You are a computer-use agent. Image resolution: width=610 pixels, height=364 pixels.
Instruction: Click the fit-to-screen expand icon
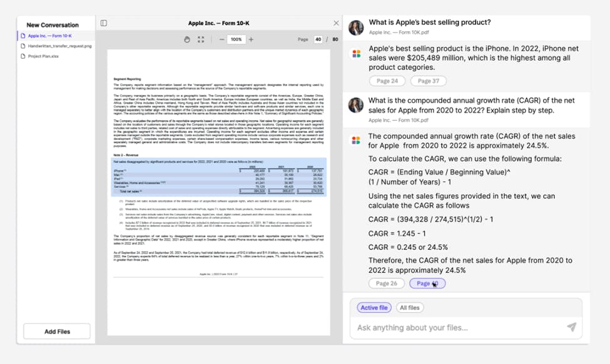[201, 39]
